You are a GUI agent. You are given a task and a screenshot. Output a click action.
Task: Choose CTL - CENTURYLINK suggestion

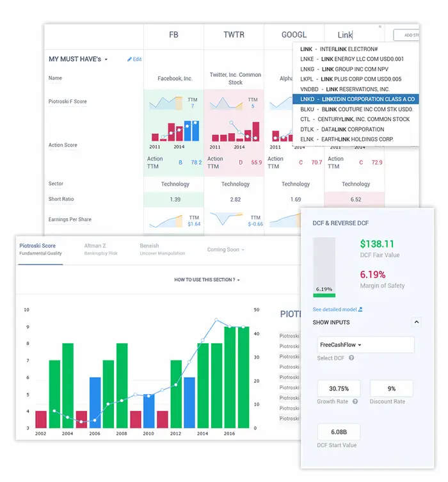tap(355, 119)
